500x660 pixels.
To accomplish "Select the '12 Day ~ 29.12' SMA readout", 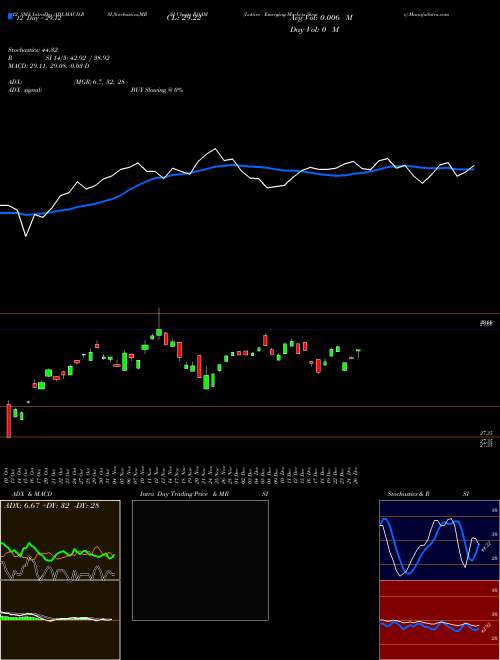I will [x=39, y=19].
